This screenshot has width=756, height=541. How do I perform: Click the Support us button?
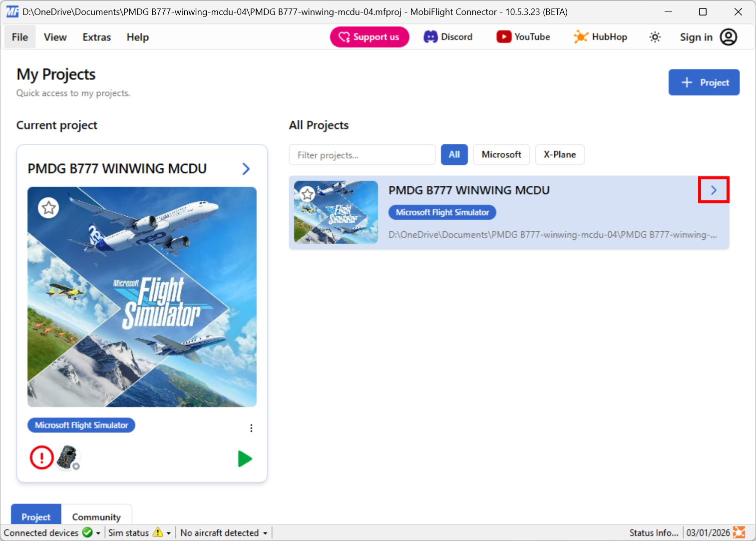coord(369,36)
